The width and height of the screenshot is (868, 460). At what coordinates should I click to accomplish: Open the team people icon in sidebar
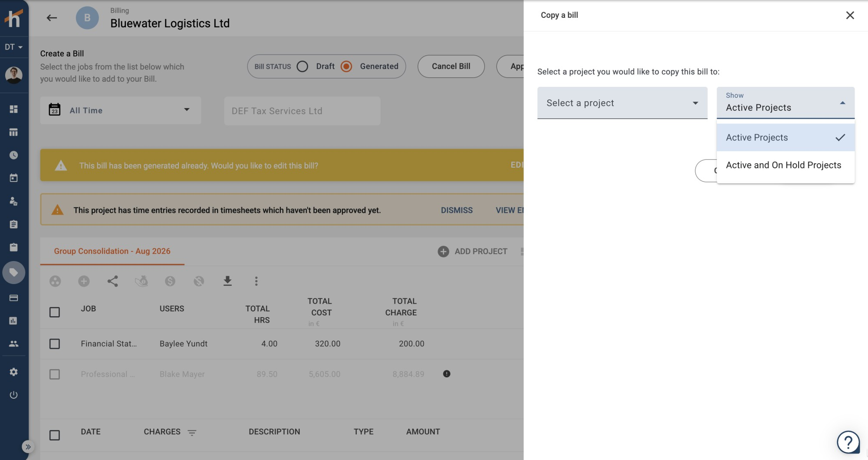pyautogui.click(x=13, y=344)
